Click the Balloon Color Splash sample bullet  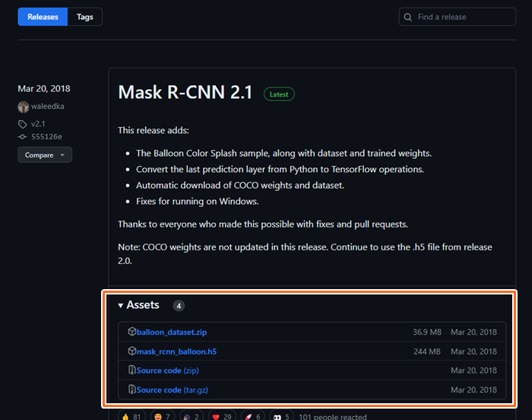coord(283,153)
